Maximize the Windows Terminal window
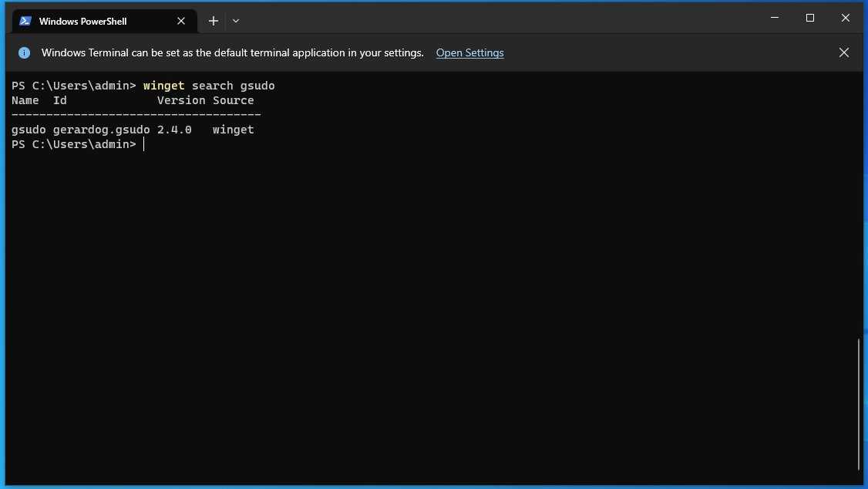 [810, 18]
